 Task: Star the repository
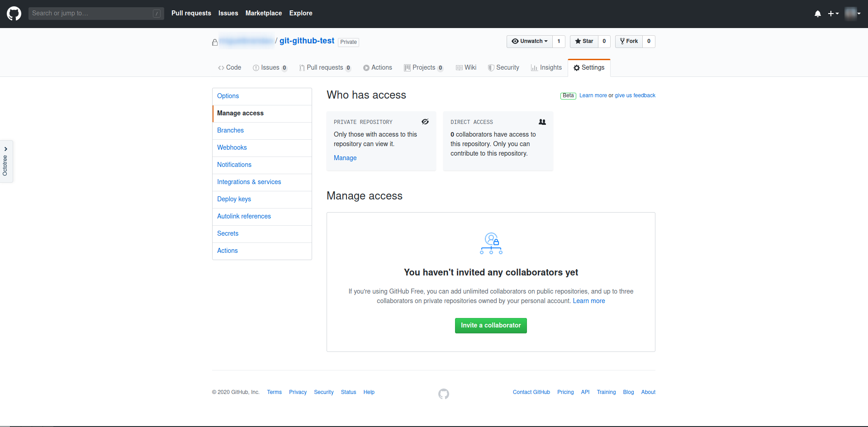[x=584, y=41]
